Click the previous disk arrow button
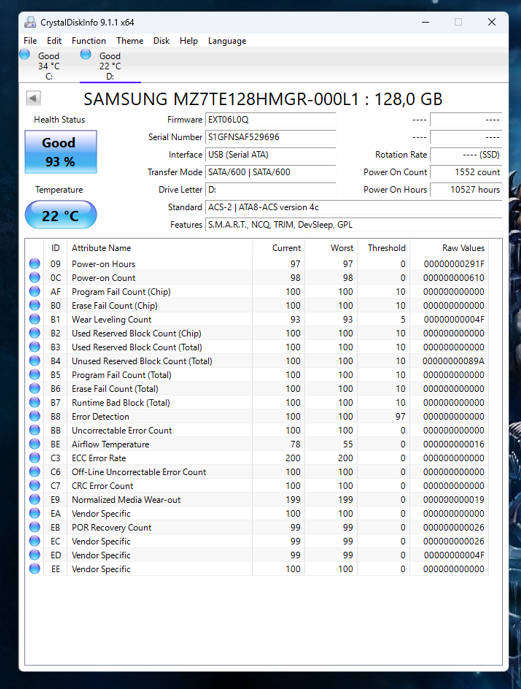 [33, 98]
